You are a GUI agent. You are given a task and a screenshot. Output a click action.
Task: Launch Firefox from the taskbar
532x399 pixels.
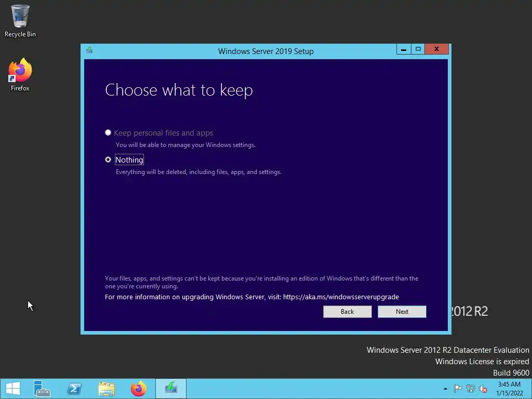click(x=138, y=389)
